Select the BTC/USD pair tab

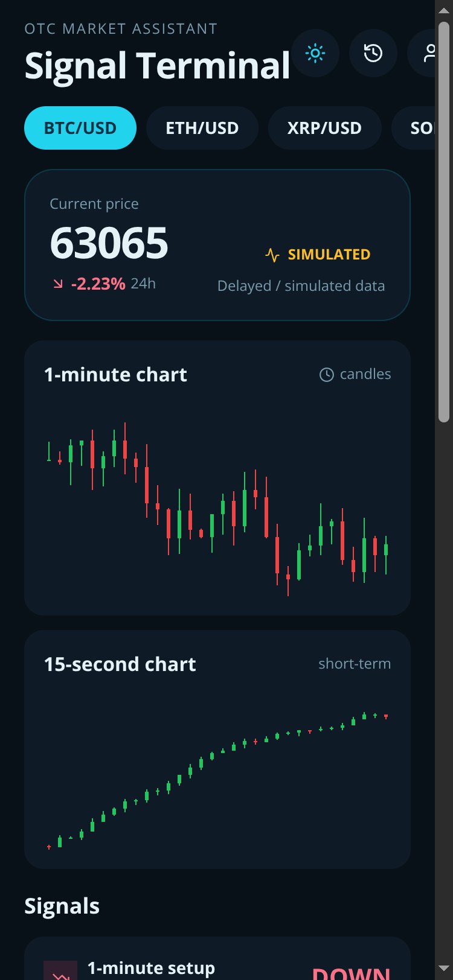click(x=80, y=128)
